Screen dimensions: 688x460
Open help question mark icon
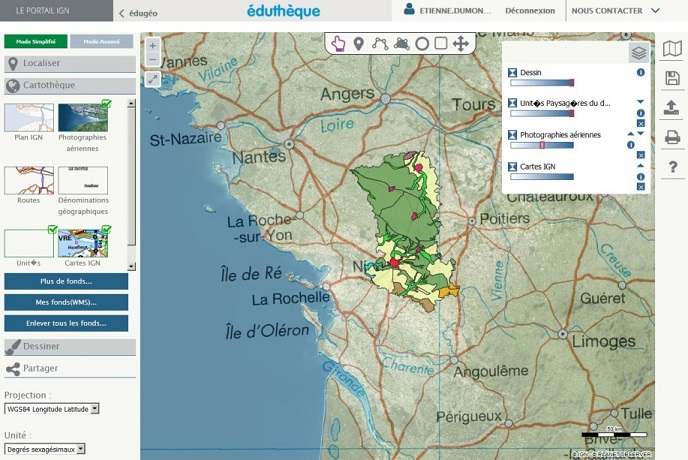click(673, 167)
